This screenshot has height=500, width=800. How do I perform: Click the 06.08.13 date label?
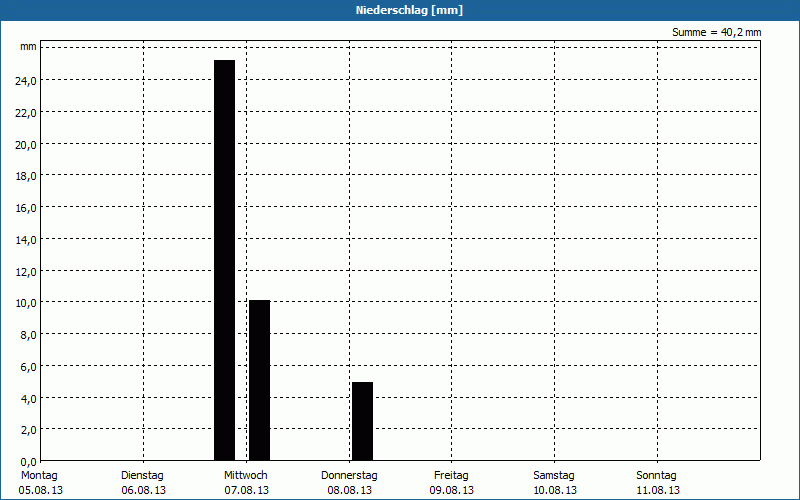pos(143,490)
